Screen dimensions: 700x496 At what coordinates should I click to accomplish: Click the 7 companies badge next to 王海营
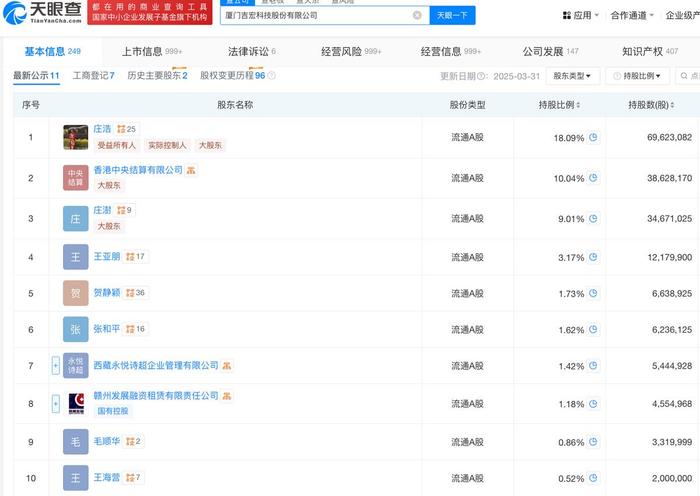(x=133, y=477)
